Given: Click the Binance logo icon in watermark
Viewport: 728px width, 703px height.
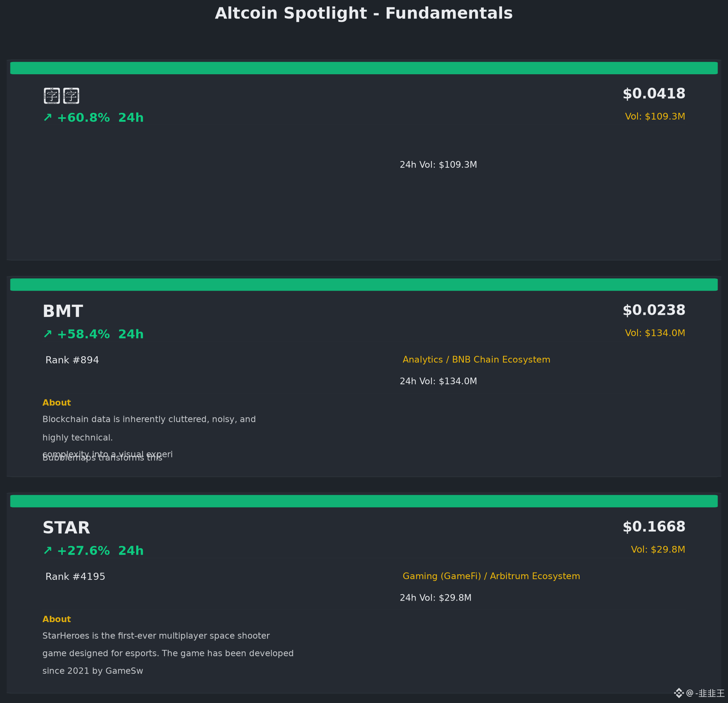Looking at the screenshot, I should pos(679,693).
